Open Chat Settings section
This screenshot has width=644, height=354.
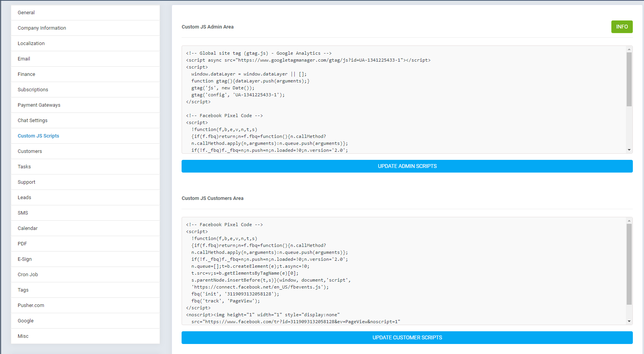(85, 121)
